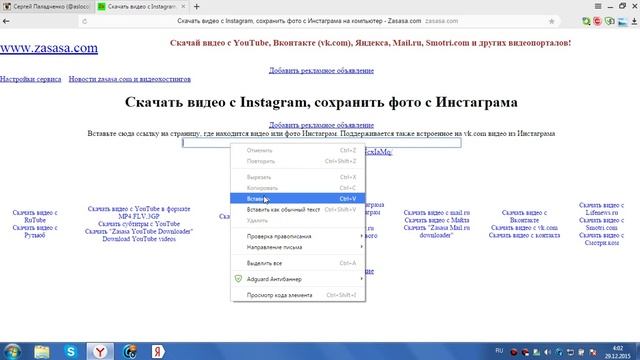Close the Zasasa Instagram tab
This screenshot has height=360, width=640.
(183, 7)
